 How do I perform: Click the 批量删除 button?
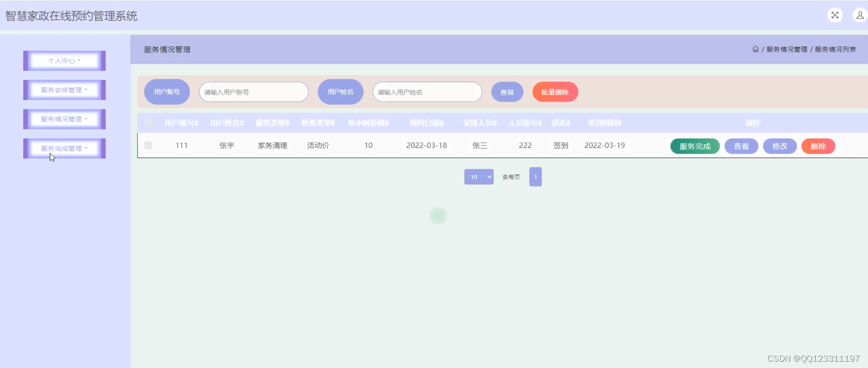point(555,92)
